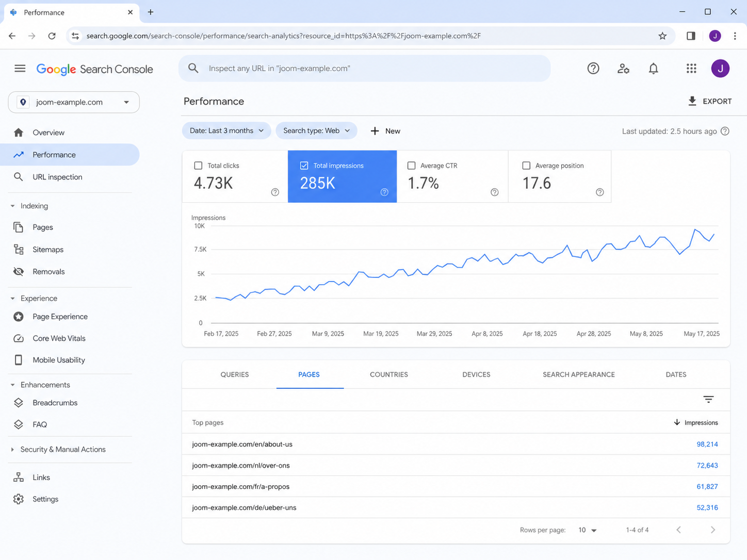The height and width of the screenshot is (560, 747).
Task: Click help icon in Total impressions card
Action: 384,192
